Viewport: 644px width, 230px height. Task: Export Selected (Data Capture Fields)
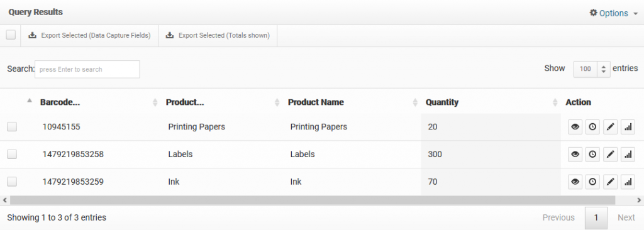click(89, 36)
